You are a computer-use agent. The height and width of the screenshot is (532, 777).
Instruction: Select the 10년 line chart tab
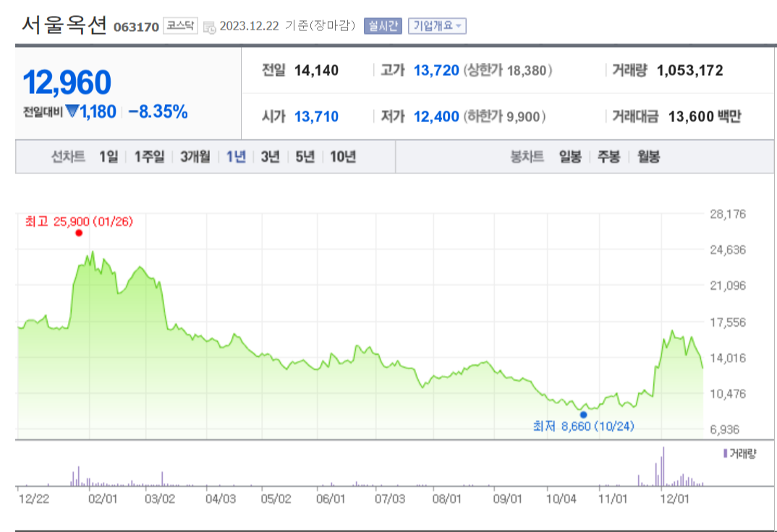343,157
